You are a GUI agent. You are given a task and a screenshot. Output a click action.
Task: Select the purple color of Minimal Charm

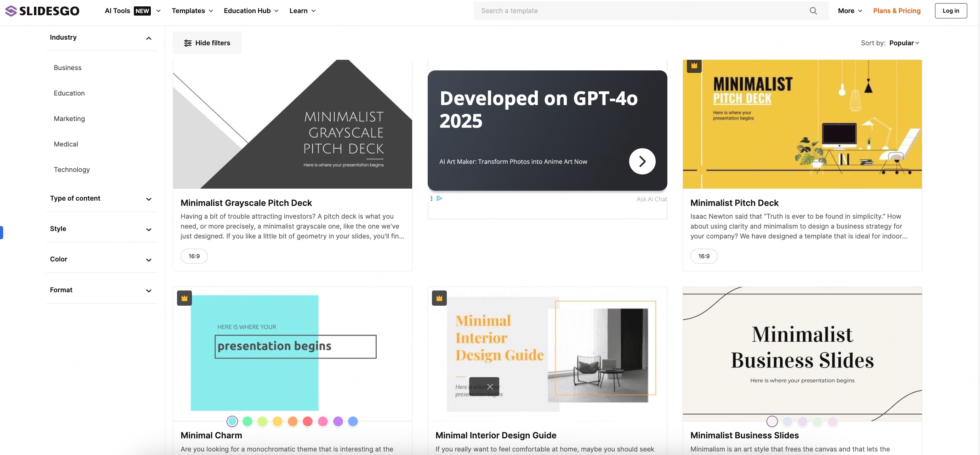tap(338, 421)
